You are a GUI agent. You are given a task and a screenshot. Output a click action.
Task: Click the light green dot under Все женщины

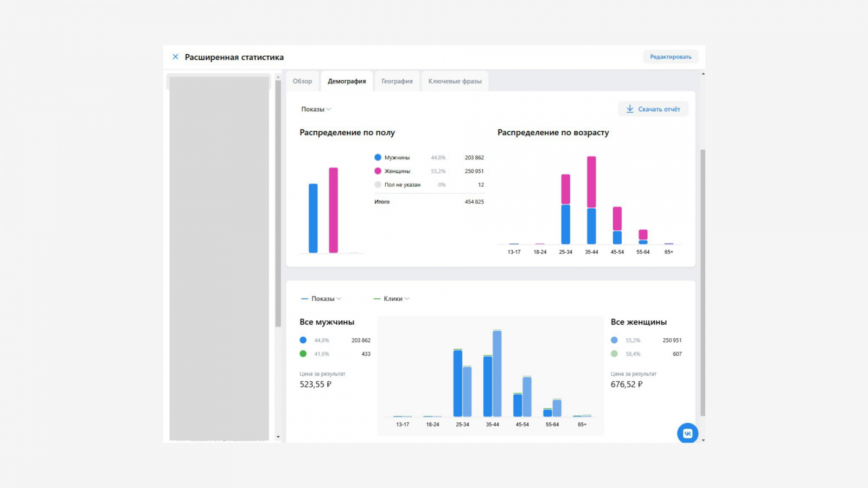tap(614, 354)
